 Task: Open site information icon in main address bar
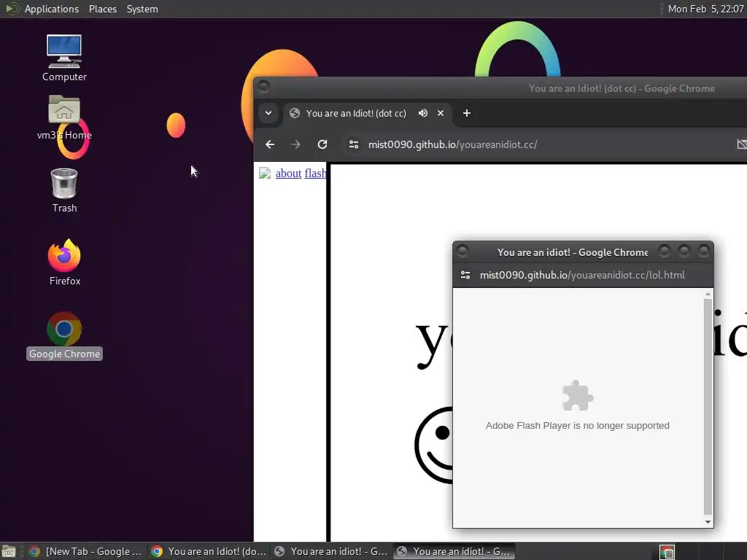click(354, 144)
